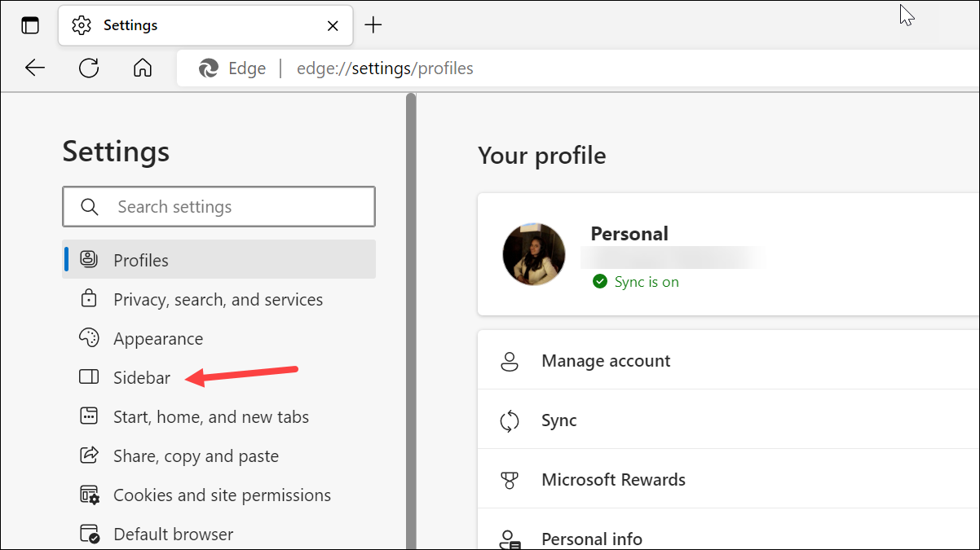Click the Settings tab gear icon
980x550 pixels.
tap(82, 25)
